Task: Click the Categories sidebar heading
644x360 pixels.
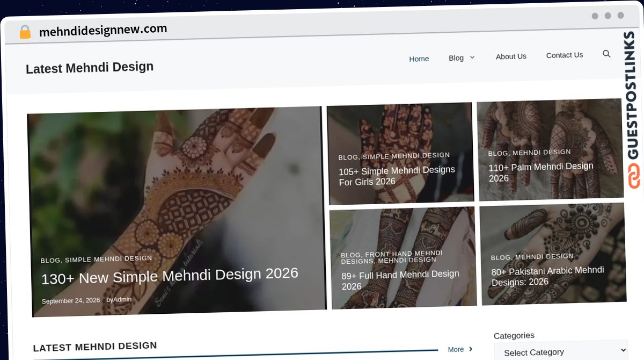Action: pos(514,335)
